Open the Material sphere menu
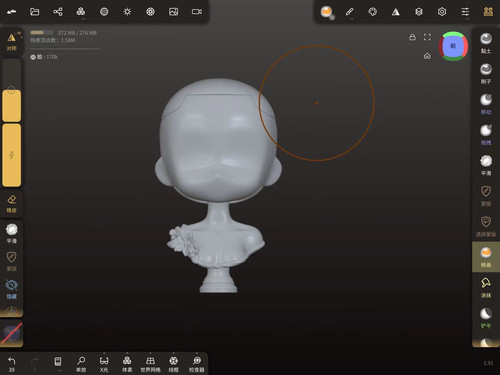Image resolution: width=500 pixels, height=375 pixels. coord(104,12)
